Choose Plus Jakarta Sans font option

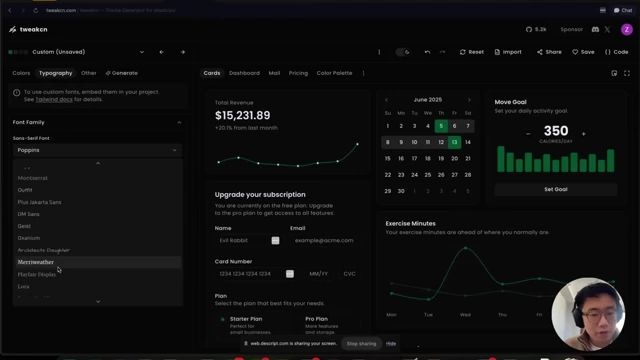click(x=97, y=202)
